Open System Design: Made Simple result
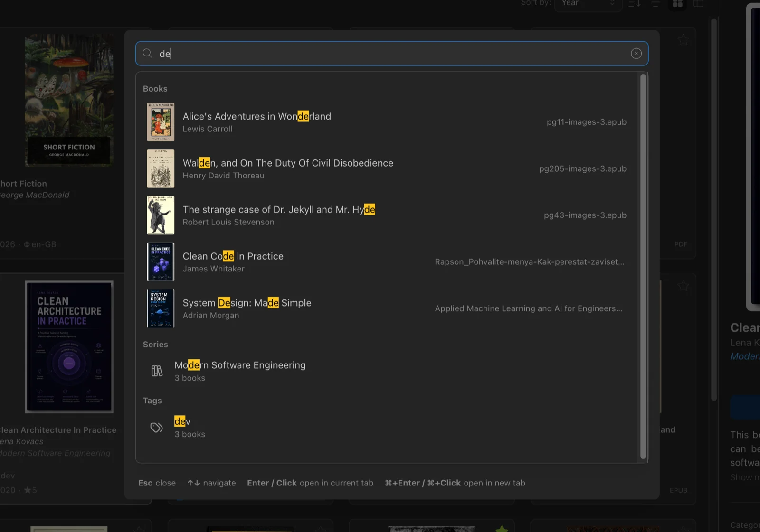760x532 pixels. click(x=387, y=308)
